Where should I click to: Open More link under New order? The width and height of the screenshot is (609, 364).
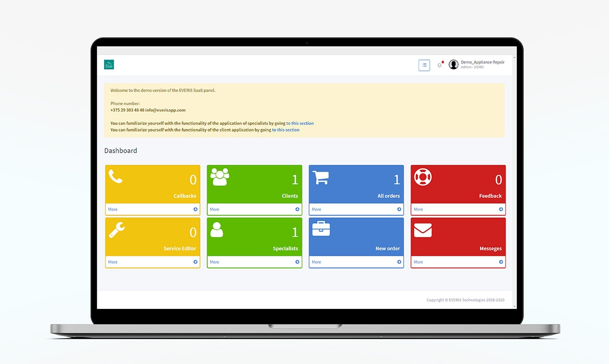316,262
